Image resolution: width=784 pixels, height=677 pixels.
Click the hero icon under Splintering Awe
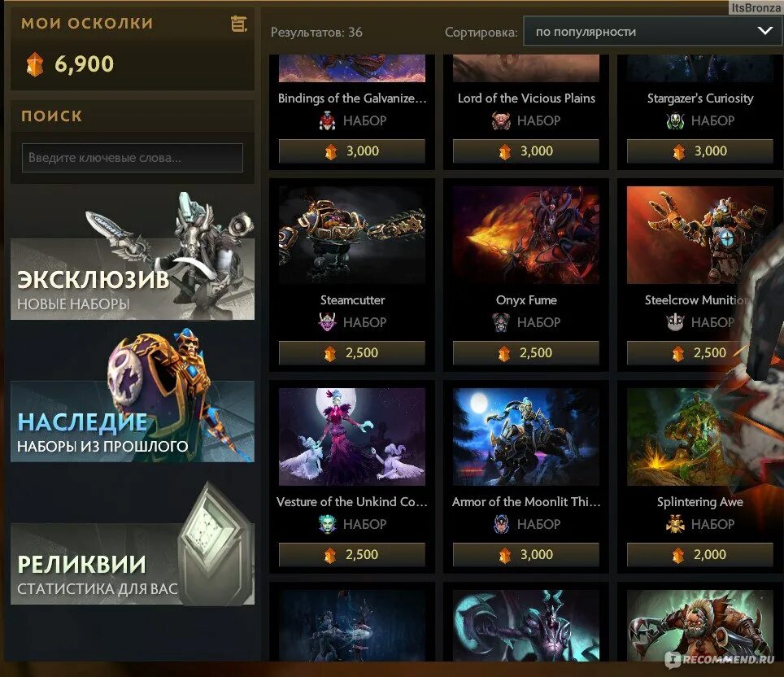(675, 524)
